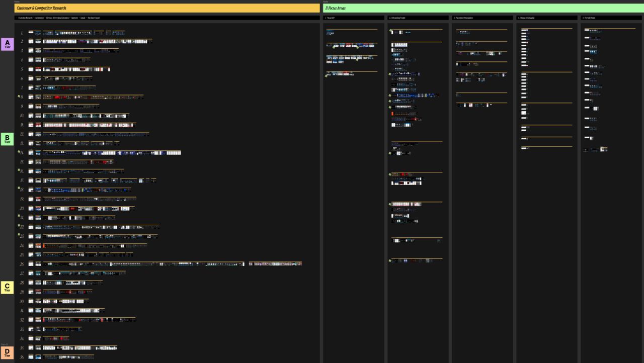Click the Customer & Competitor Research header
Image resolution: width=644 pixels, height=363 pixels.
(x=167, y=8)
